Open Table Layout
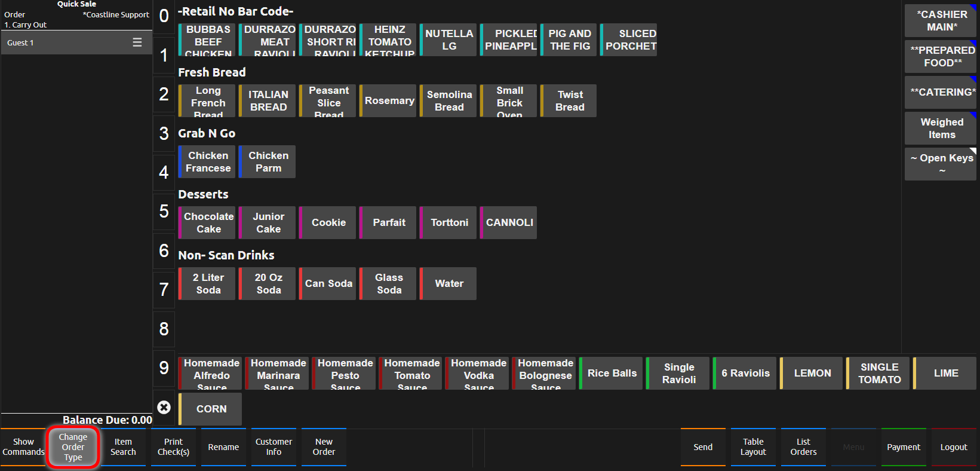The image size is (980, 471). [753, 447]
